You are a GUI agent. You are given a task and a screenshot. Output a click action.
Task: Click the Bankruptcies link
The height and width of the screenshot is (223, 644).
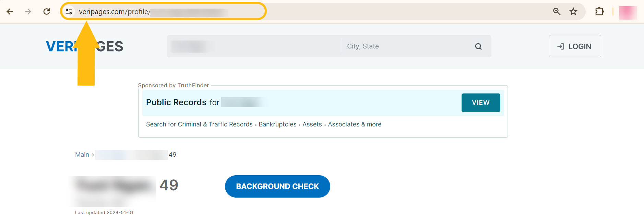pyautogui.click(x=277, y=124)
